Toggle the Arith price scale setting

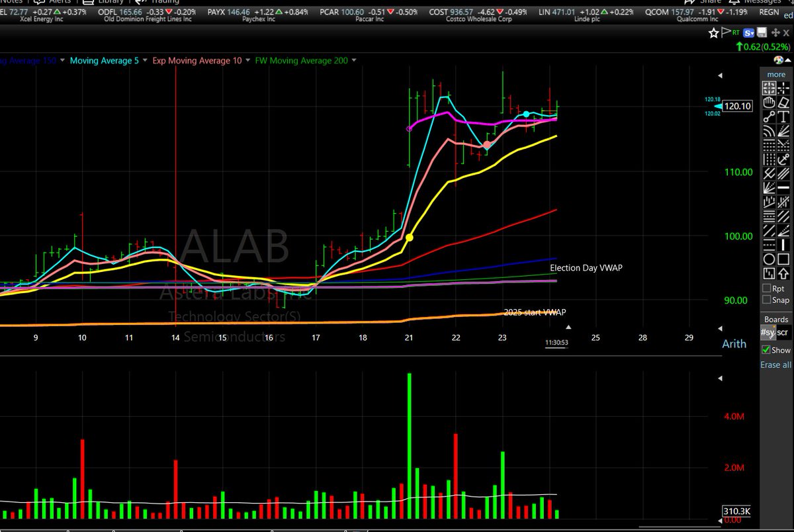pyautogui.click(x=734, y=344)
